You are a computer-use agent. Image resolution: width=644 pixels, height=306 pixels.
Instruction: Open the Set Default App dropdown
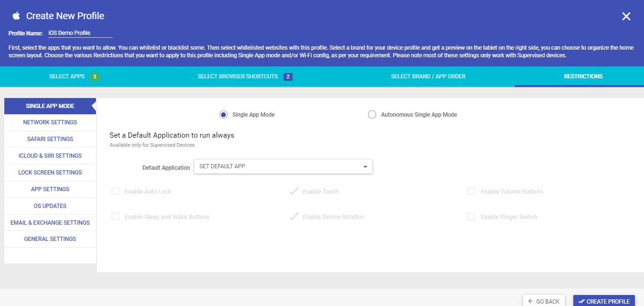(x=283, y=166)
